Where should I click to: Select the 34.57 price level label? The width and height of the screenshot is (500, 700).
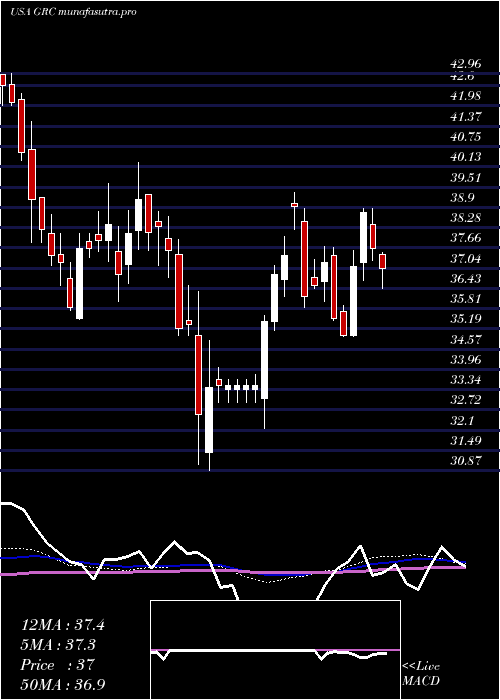[466, 339]
